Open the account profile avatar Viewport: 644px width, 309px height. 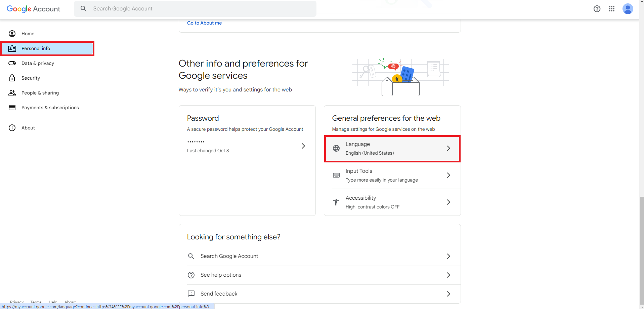pos(628,9)
